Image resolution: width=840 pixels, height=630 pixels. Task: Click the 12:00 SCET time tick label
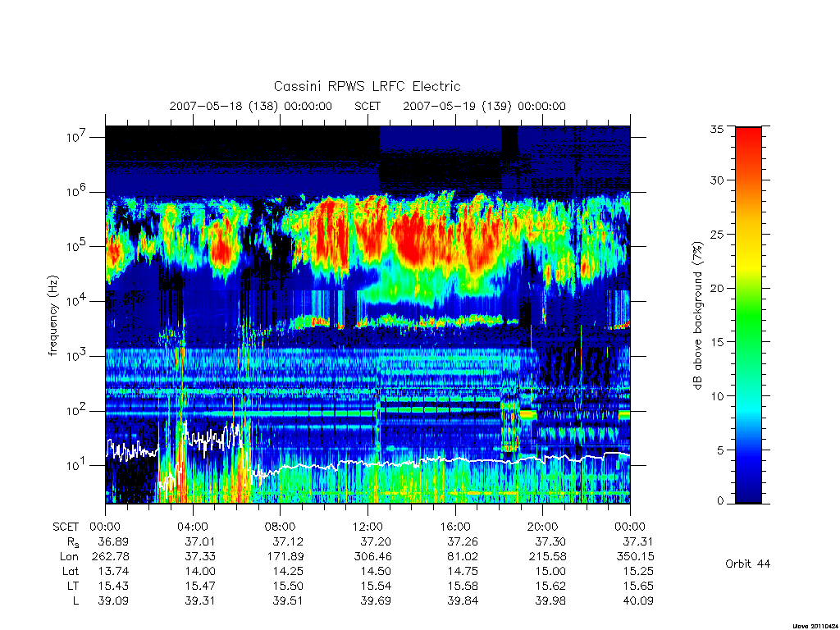(x=367, y=527)
